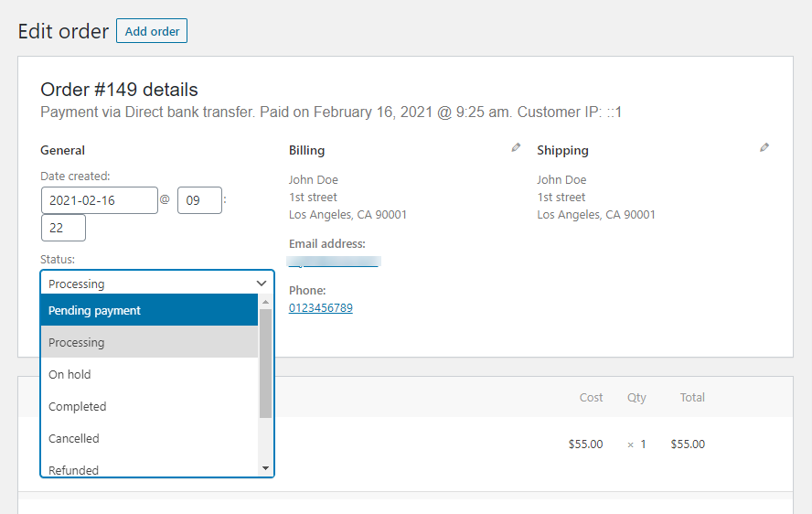
Task: Choose Processing in the status list
Action: click(x=149, y=342)
